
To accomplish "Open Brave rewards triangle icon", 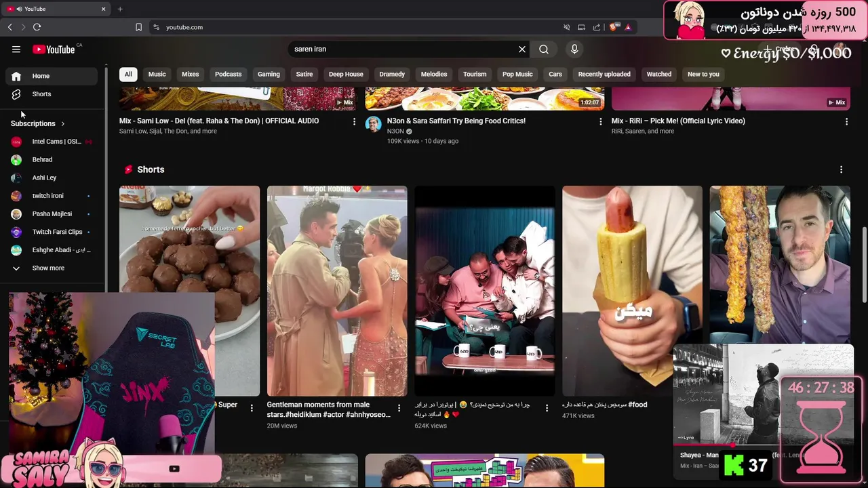I will click(628, 27).
